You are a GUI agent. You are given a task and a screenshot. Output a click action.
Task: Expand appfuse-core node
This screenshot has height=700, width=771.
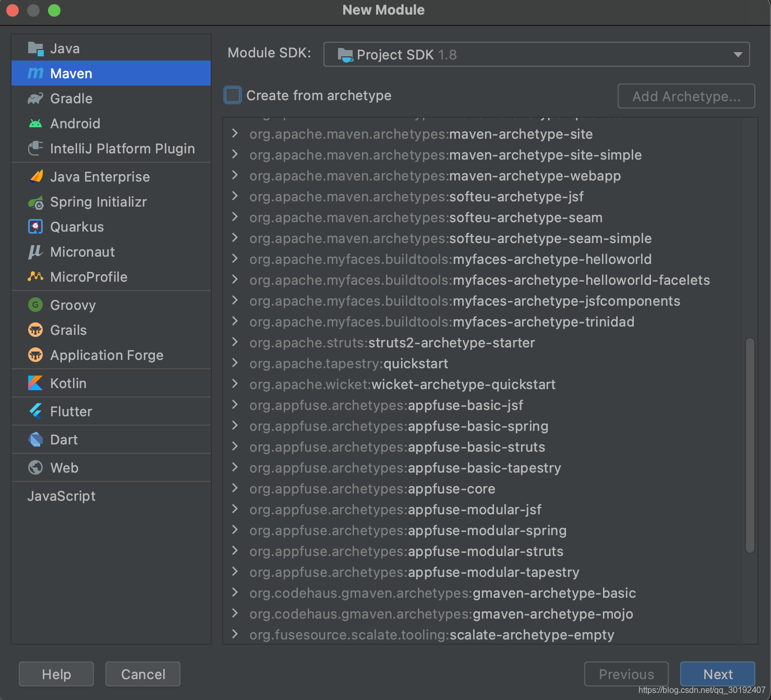coord(235,489)
